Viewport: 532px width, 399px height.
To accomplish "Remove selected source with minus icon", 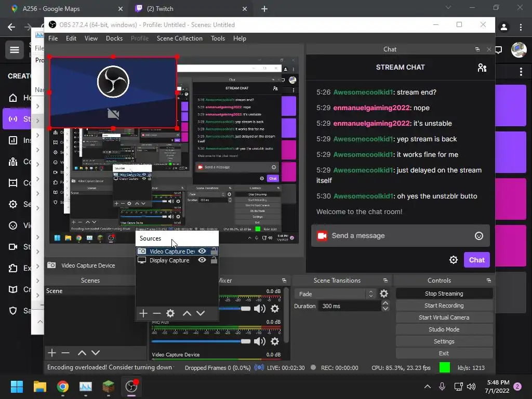I will point(156,313).
